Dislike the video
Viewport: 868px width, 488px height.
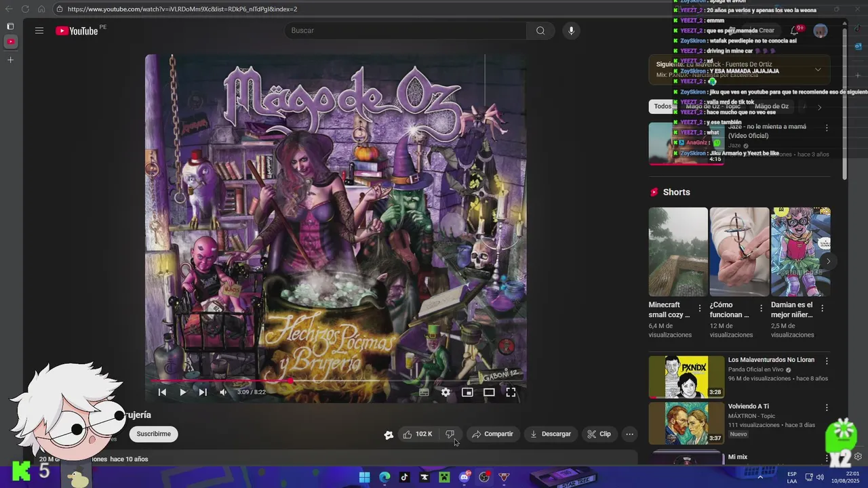[x=450, y=434]
